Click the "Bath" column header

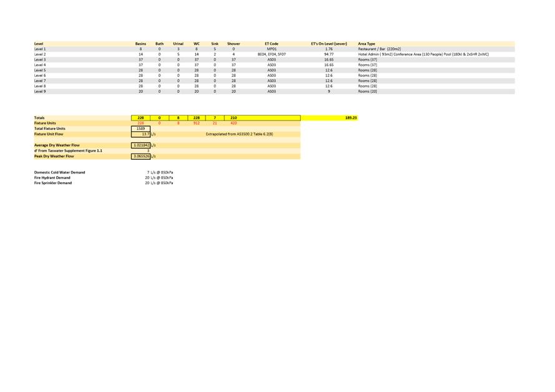click(x=160, y=44)
